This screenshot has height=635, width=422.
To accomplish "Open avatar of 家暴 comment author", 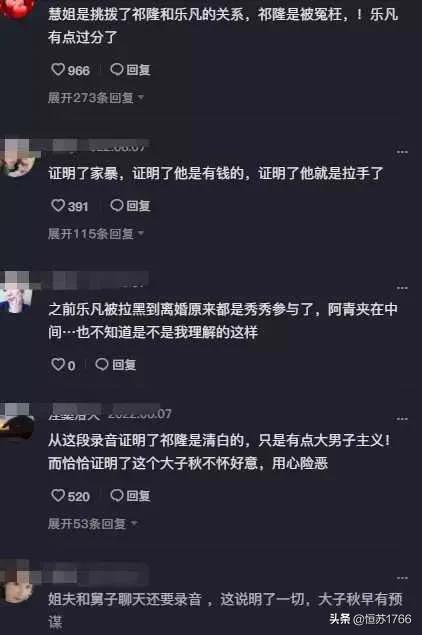I will point(16,159).
